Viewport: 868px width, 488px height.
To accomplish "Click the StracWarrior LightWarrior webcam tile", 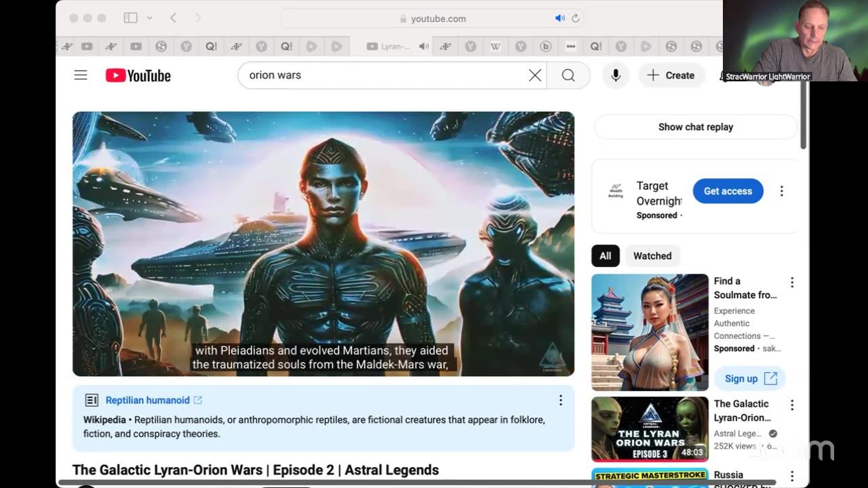I will [x=795, y=41].
